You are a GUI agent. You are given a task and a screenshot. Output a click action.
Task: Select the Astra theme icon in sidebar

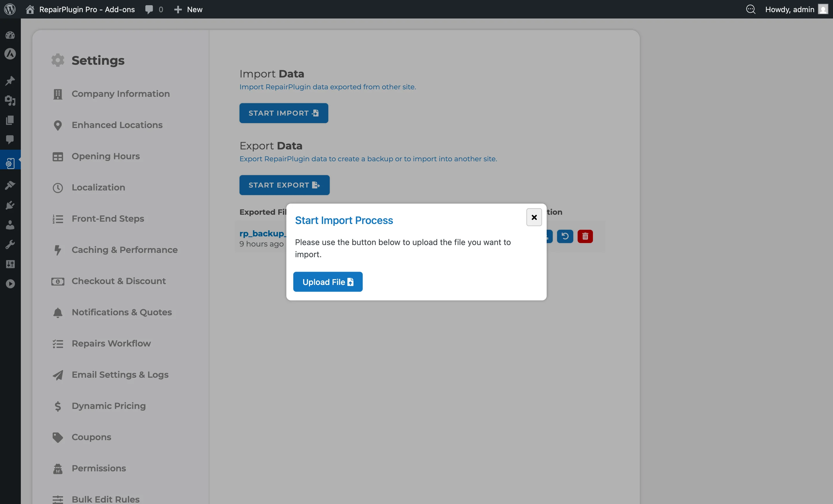[10, 54]
